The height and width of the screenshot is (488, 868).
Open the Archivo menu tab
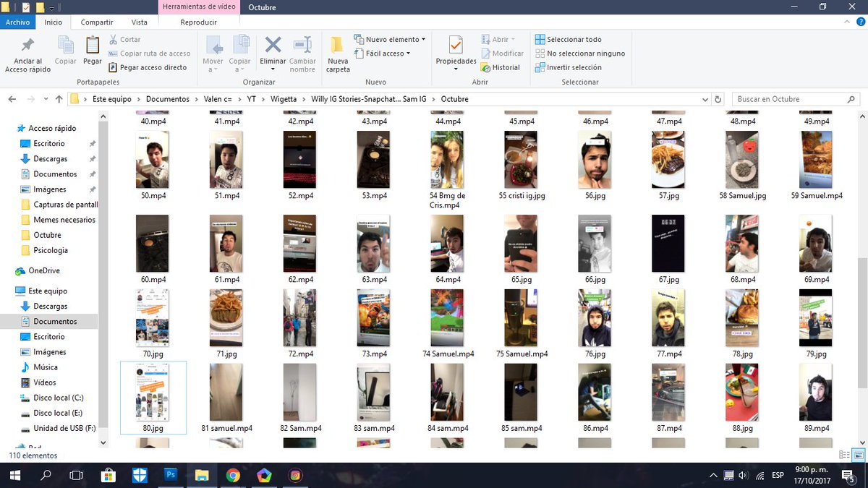coord(17,22)
